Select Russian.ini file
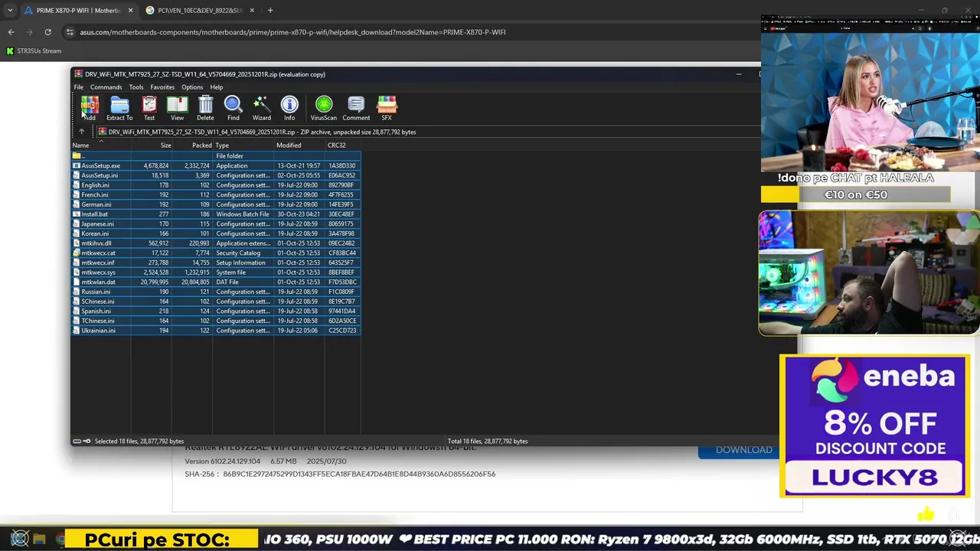Screen dimensions: 980x551 [216, 292]
